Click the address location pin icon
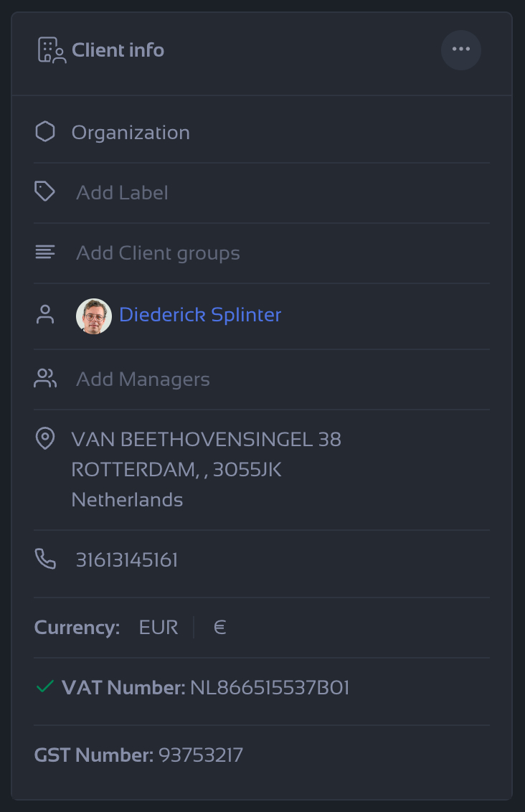 point(45,438)
